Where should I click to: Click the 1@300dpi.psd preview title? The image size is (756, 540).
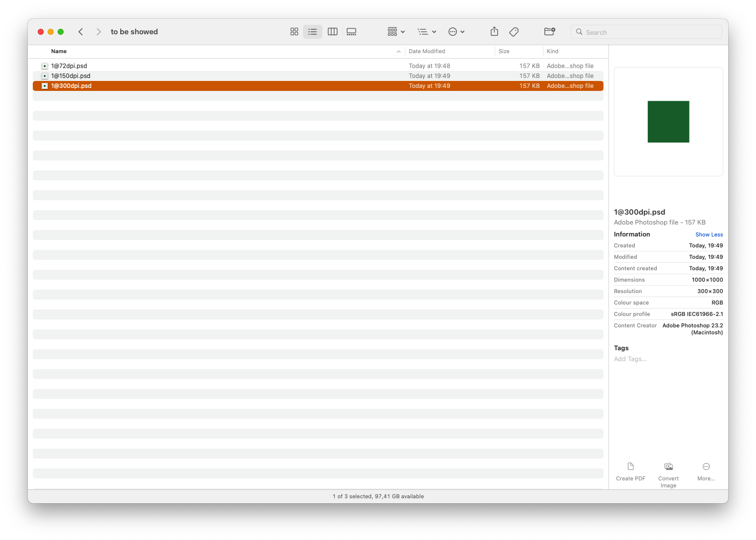(639, 212)
